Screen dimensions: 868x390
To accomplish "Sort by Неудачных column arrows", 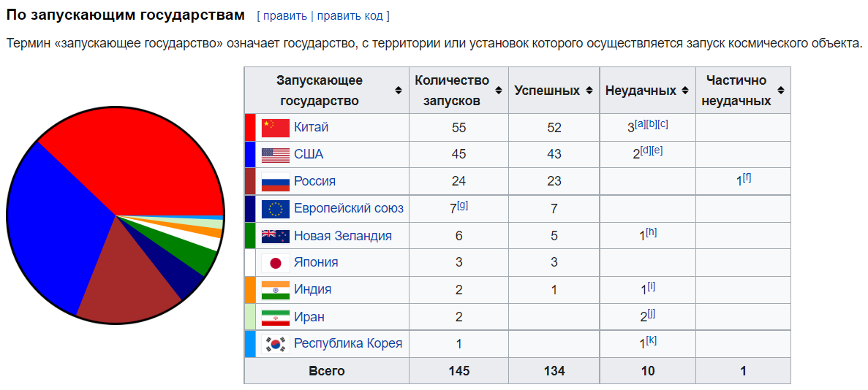I will point(685,90).
